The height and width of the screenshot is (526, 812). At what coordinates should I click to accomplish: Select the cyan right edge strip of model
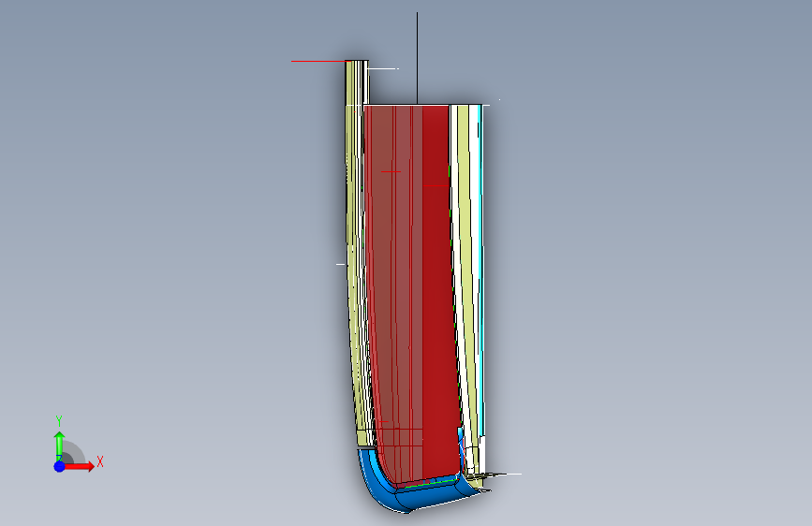tap(481, 270)
